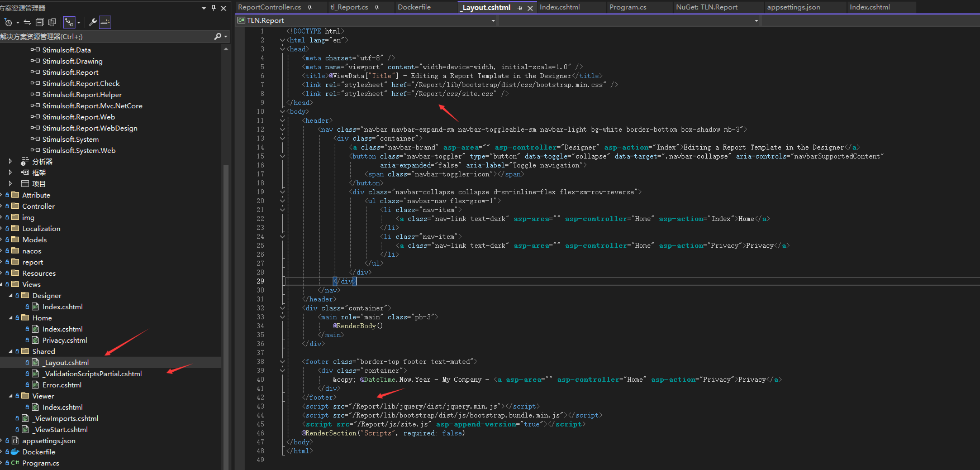Screen dimensions: 980x470
Task: Click the search magnifier in Solution Explorer
Action: tap(218, 36)
